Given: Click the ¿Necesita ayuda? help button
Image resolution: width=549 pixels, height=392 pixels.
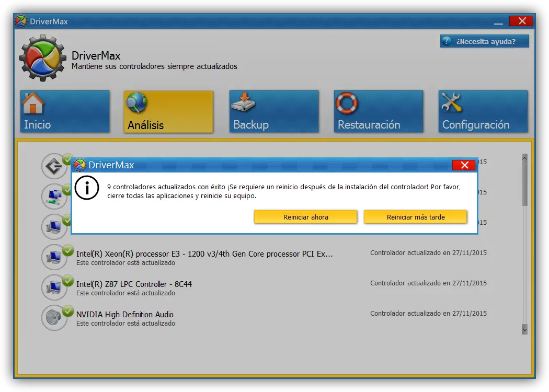Looking at the screenshot, I should (x=485, y=41).
